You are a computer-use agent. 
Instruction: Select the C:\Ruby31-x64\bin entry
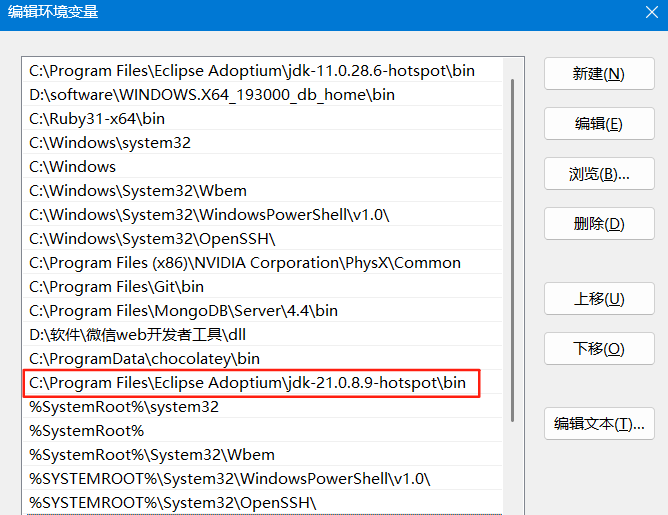[263, 118]
